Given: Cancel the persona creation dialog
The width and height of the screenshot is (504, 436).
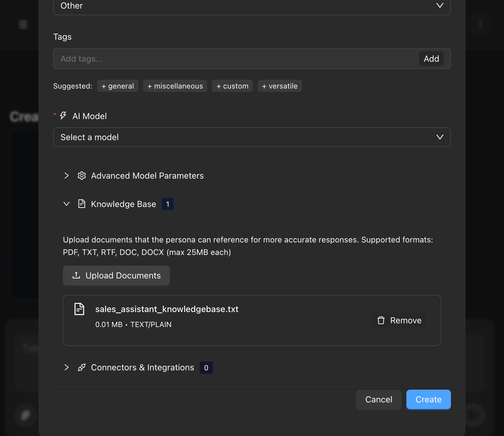Looking at the screenshot, I should coord(379,399).
